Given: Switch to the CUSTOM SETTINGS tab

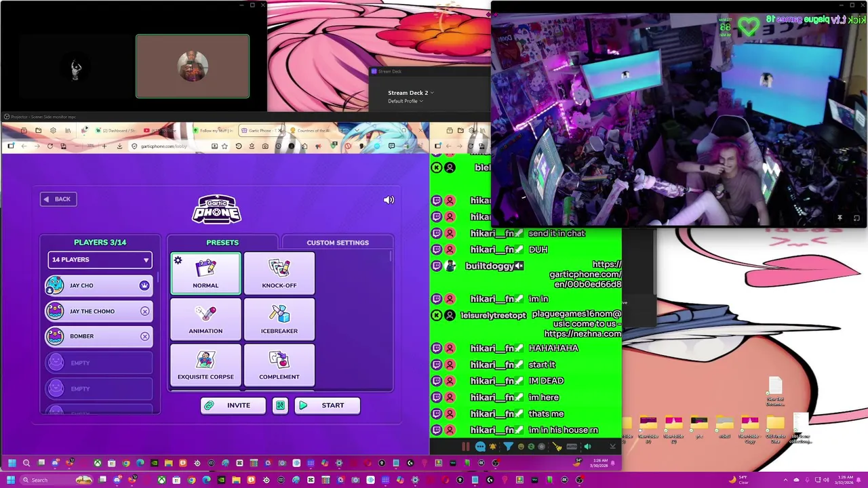Looking at the screenshot, I should [x=338, y=242].
